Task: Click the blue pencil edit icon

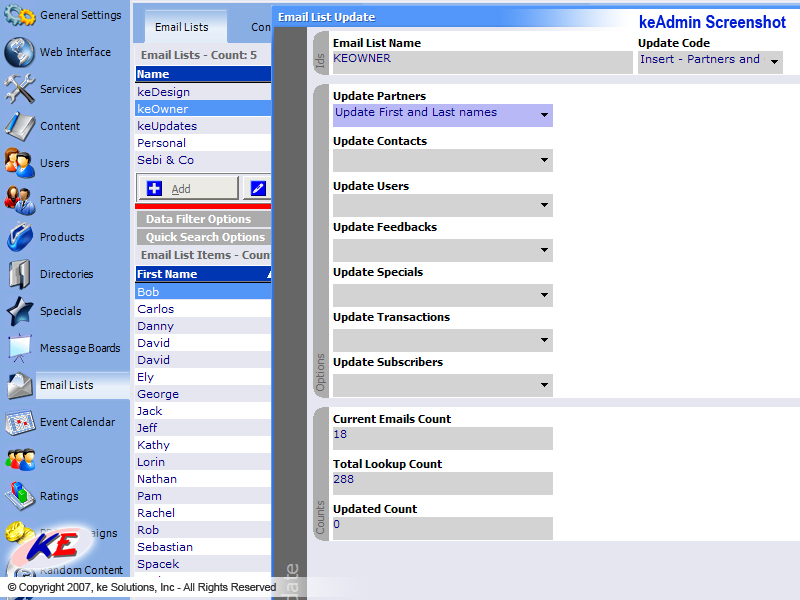Action: pos(258,188)
